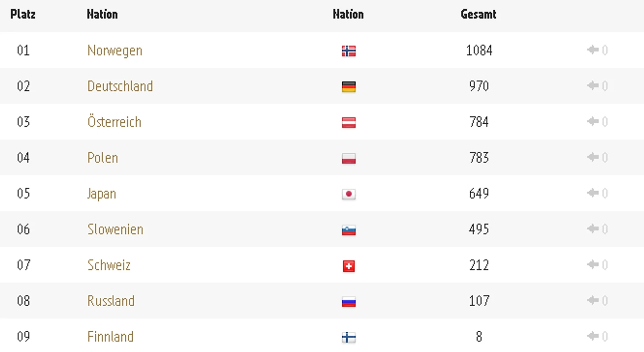Open the Polen nation link

103,158
